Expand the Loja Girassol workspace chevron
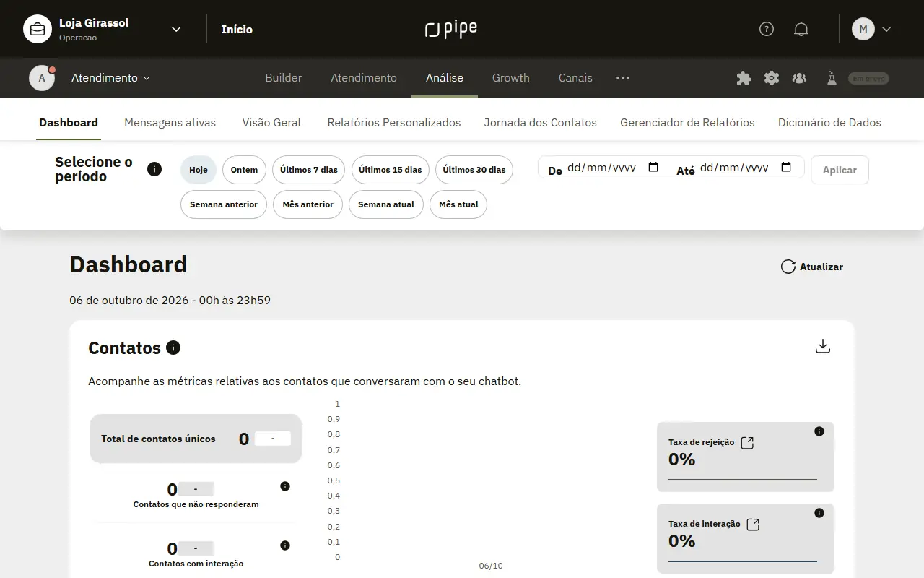924x578 pixels. point(176,29)
